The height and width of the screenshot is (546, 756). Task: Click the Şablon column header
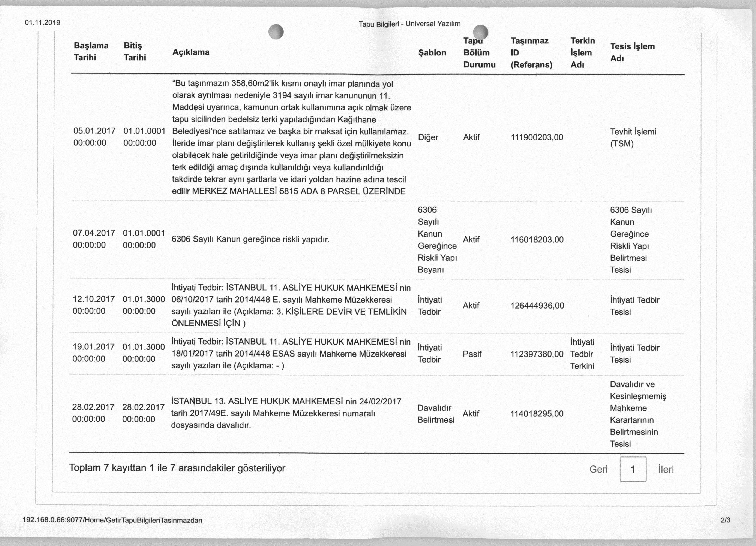[x=432, y=53]
